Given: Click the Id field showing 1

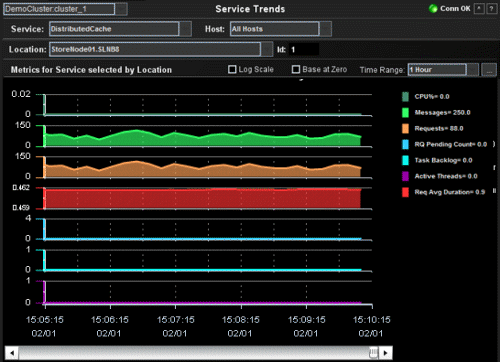Looking at the screenshot, I should tap(304, 50).
